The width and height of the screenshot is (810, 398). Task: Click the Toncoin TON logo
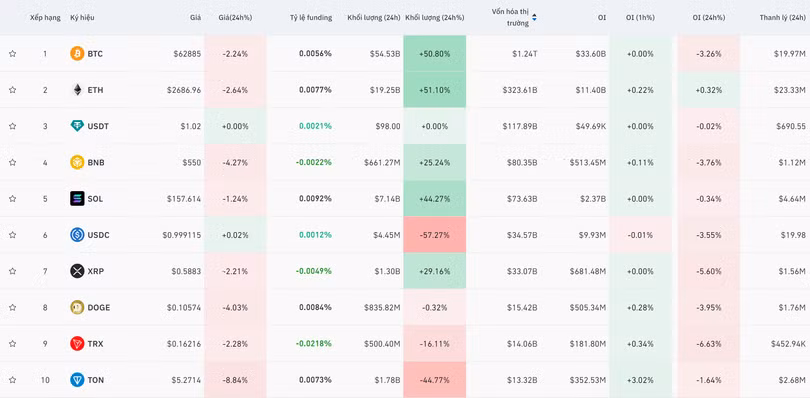pos(77,380)
